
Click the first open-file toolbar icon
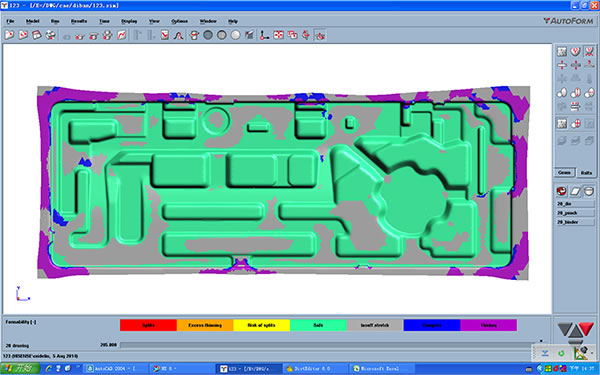tap(9, 35)
